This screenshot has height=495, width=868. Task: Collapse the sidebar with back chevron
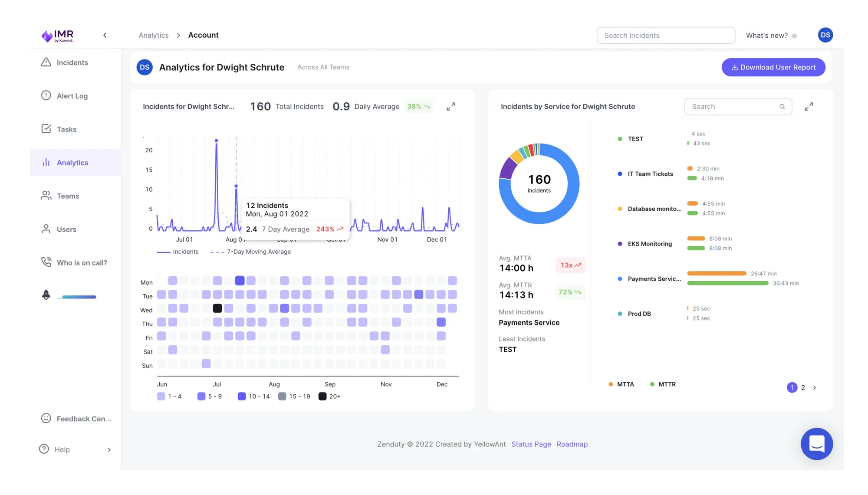(x=105, y=35)
